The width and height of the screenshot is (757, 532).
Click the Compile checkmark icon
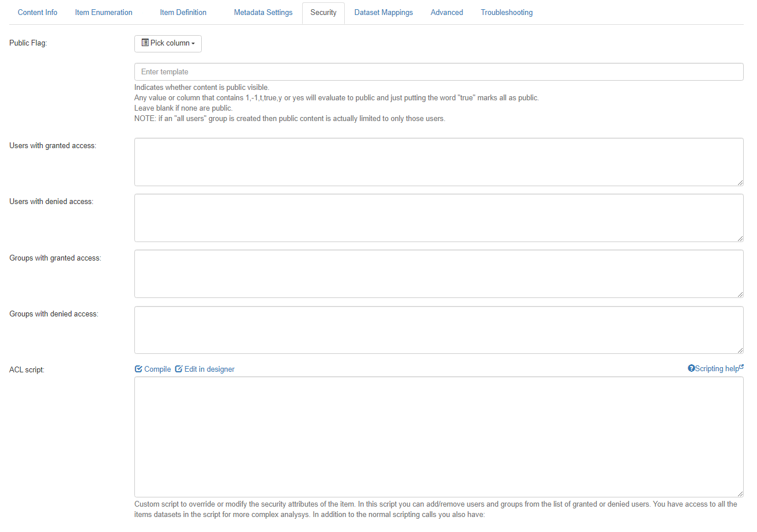(x=138, y=369)
